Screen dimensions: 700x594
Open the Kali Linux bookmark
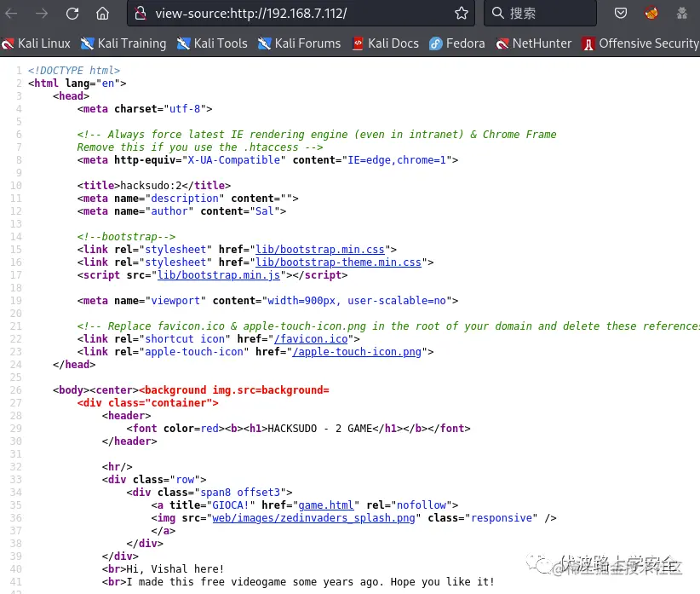36,43
